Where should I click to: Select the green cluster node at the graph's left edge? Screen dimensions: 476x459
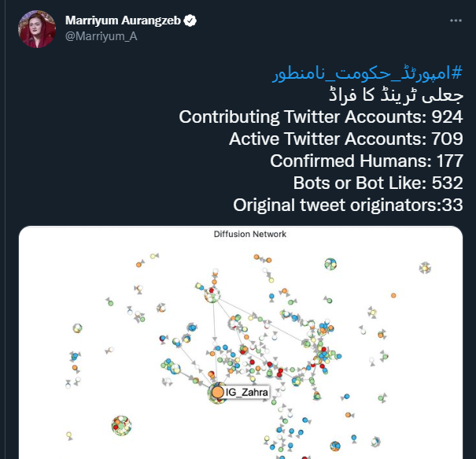[x=78, y=328]
